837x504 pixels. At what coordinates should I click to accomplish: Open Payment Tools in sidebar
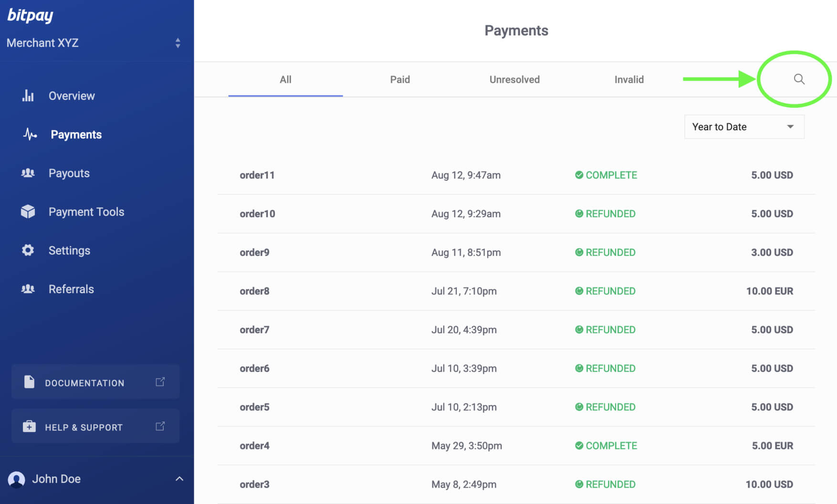click(x=86, y=212)
